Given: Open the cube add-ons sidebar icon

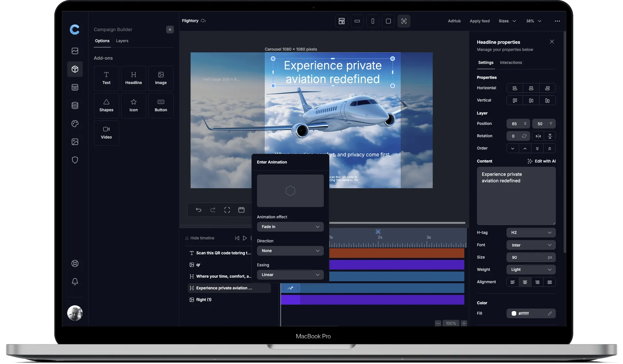Looking at the screenshot, I should [x=75, y=69].
